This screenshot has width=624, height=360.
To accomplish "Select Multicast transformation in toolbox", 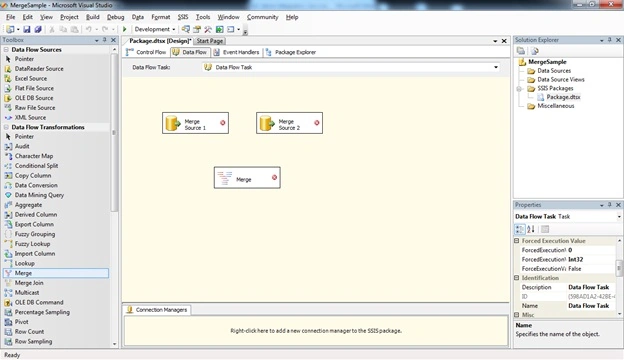I will (27, 292).
